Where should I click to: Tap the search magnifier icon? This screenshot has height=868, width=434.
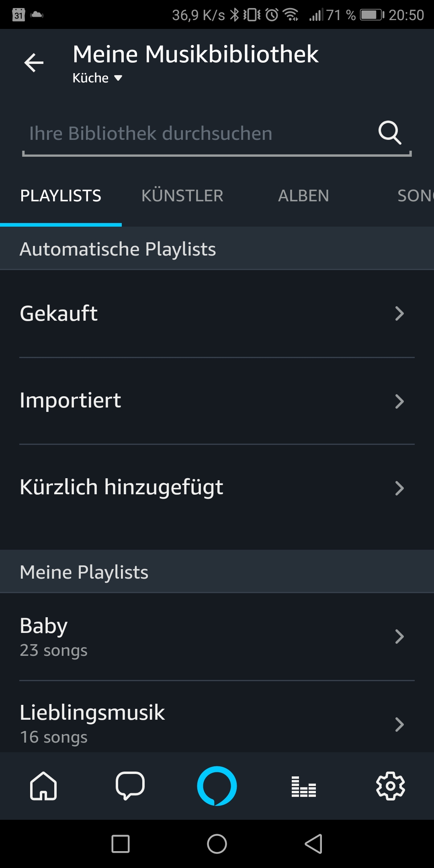tap(390, 133)
